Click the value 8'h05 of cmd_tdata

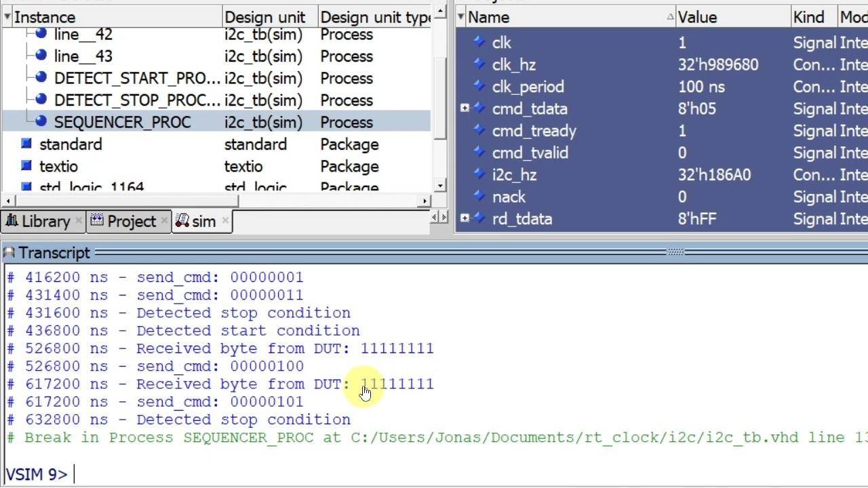pyautogui.click(x=696, y=108)
